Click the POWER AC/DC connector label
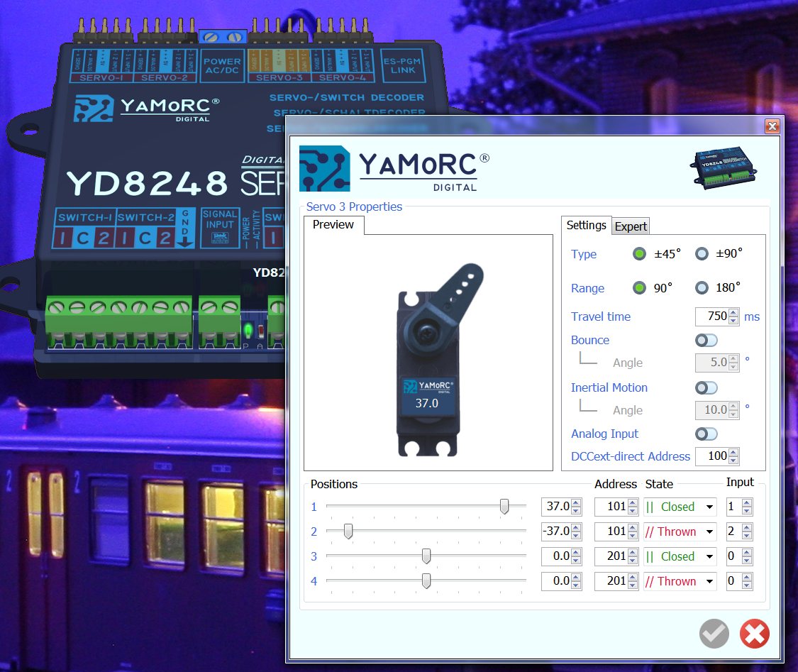 [x=222, y=66]
